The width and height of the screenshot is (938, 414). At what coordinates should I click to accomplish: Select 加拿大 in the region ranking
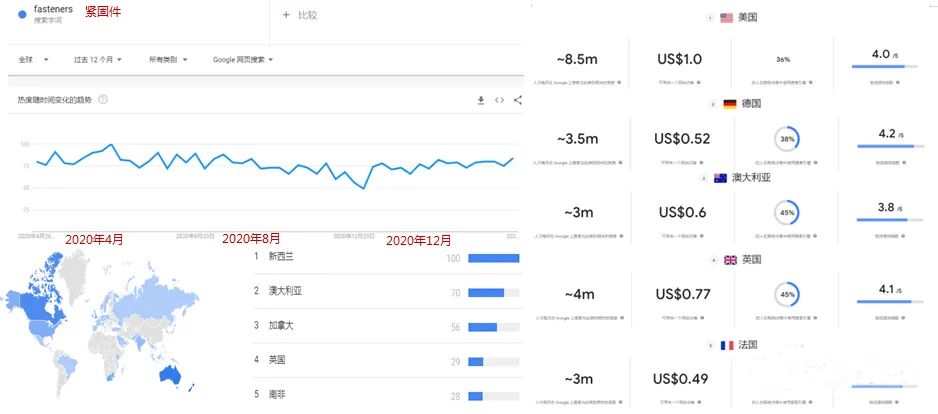(x=281, y=326)
